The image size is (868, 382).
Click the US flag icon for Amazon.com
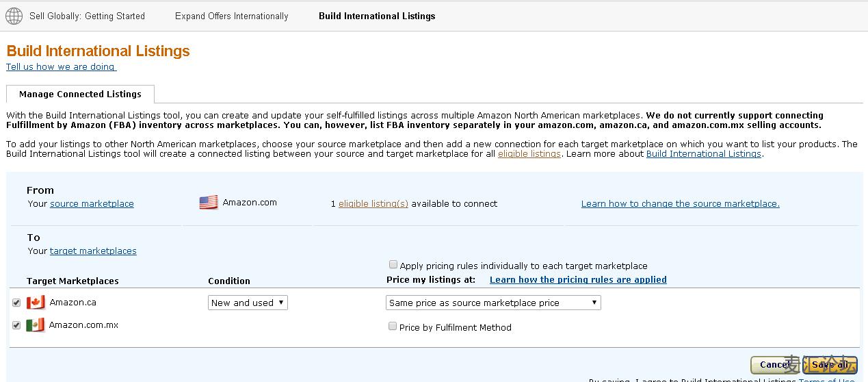tap(209, 203)
